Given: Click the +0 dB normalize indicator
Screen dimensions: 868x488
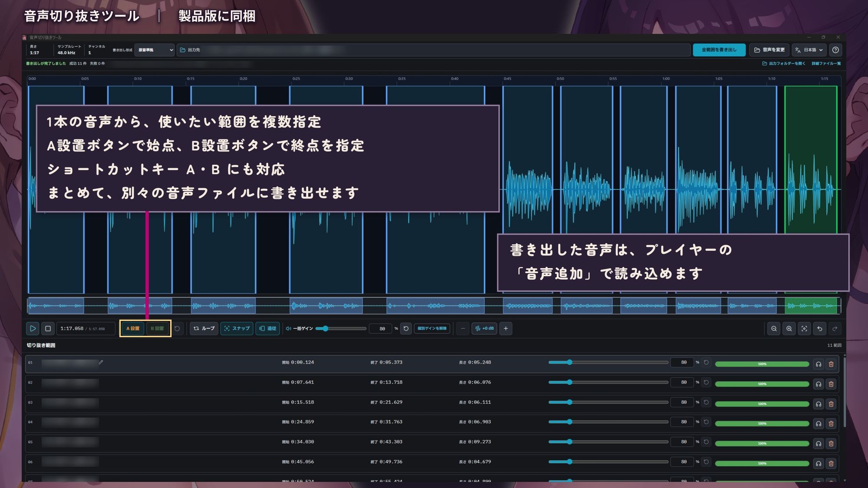Looking at the screenshot, I should click(484, 328).
